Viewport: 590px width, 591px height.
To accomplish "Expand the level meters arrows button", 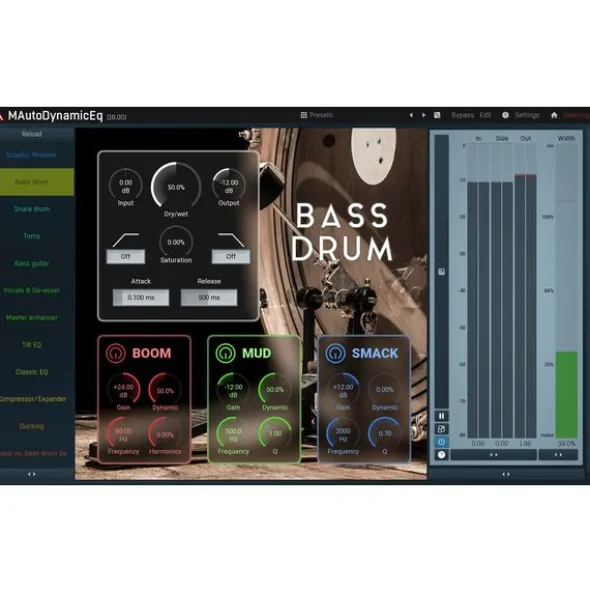I will point(493,455).
